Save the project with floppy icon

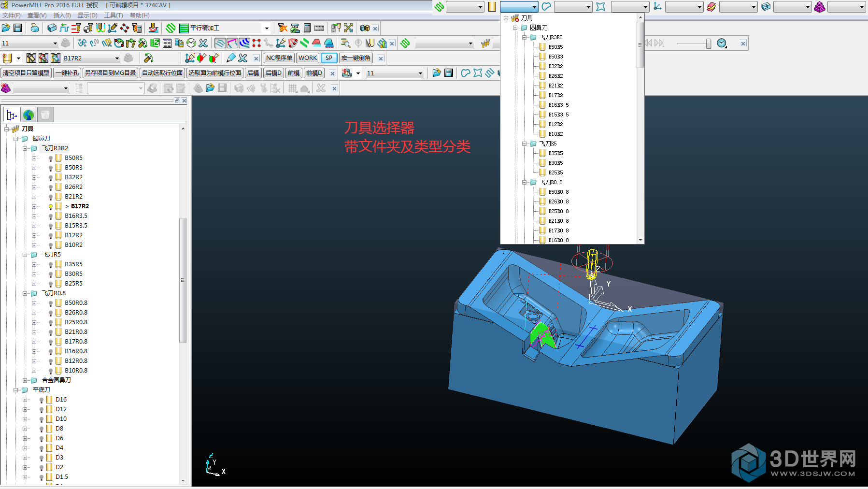click(x=18, y=28)
